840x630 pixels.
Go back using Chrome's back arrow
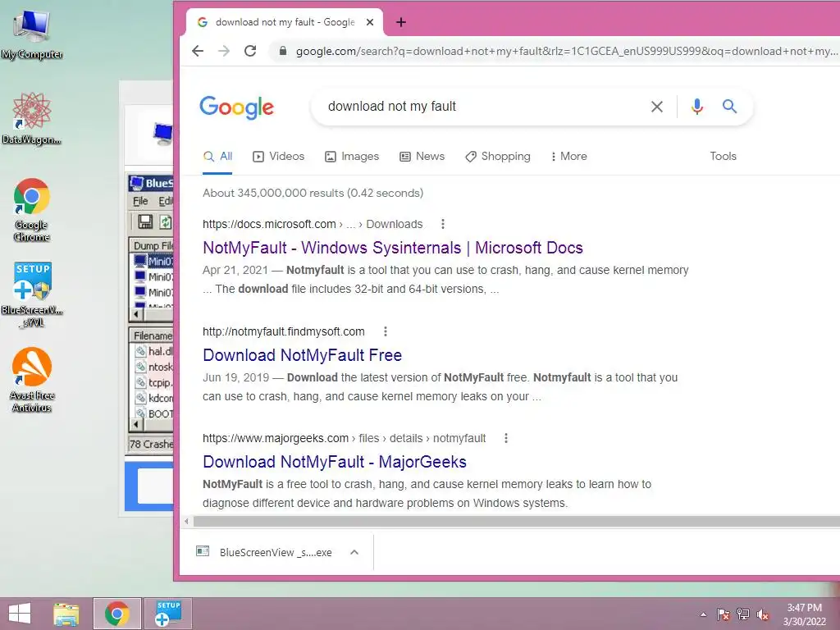tap(198, 51)
